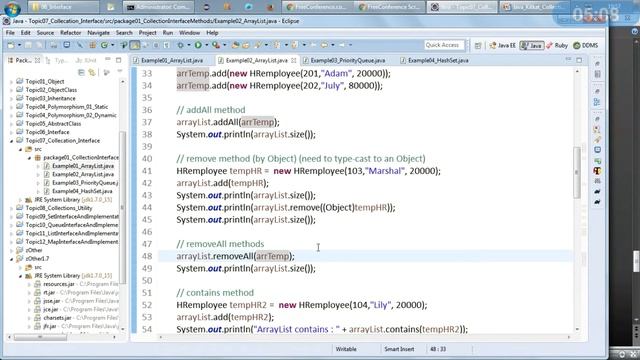The height and width of the screenshot is (360, 640).
Task: Click the Task List icon in right trim
Action: pos(598,74)
